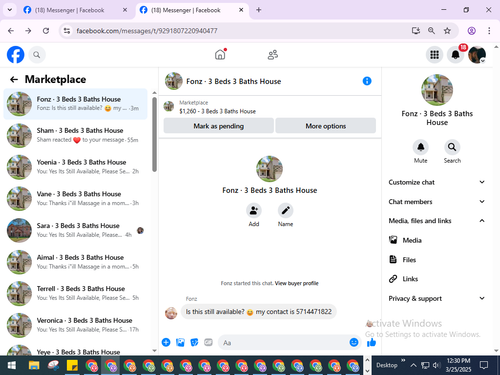This screenshot has height=375, width=500.
Task: Choose a sticker icon
Action: point(194,342)
